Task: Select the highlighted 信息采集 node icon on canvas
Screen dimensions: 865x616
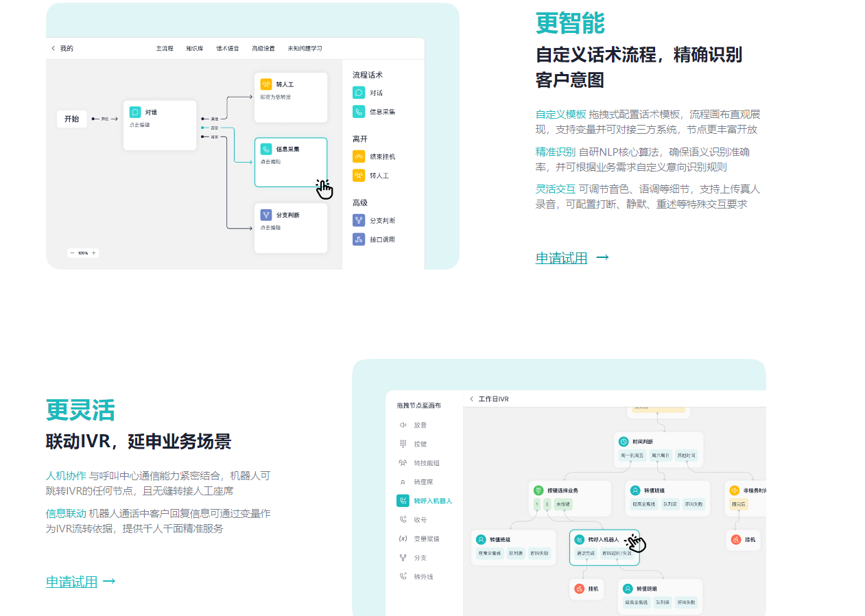Action: tap(266, 149)
